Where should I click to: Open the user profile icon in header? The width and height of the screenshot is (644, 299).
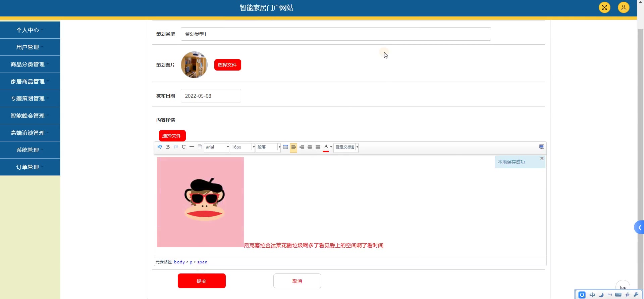point(624,7)
